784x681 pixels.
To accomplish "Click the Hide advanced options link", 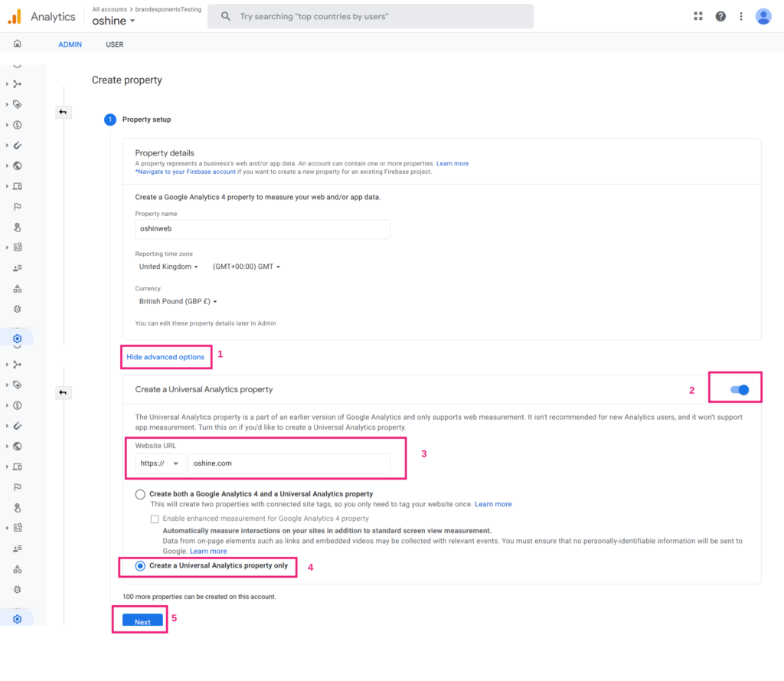I will 165,357.
